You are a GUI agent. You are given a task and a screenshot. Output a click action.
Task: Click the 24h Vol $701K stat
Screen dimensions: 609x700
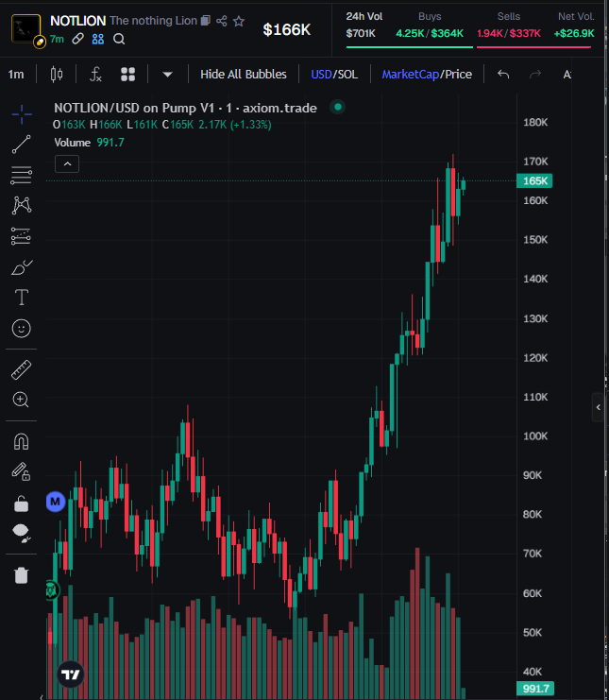click(x=364, y=26)
